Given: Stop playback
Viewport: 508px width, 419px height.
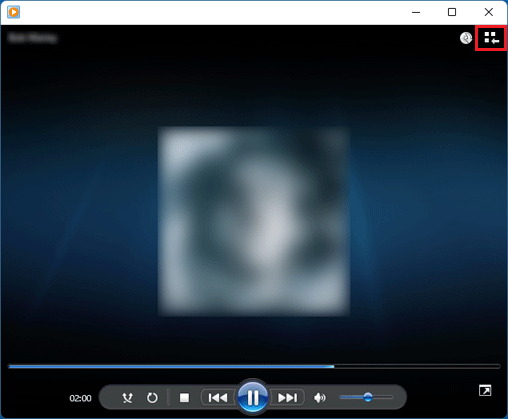Looking at the screenshot, I should pos(184,398).
